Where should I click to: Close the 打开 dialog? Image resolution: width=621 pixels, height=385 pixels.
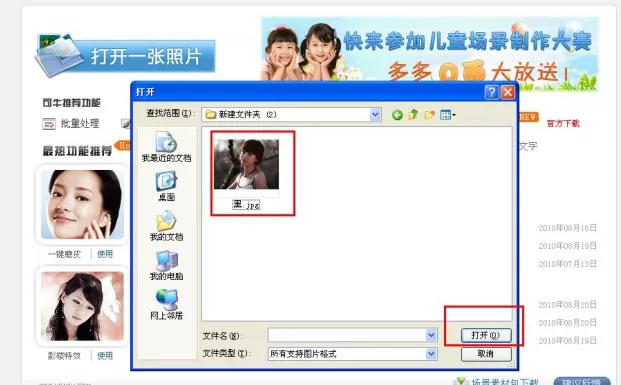point(508,92)
